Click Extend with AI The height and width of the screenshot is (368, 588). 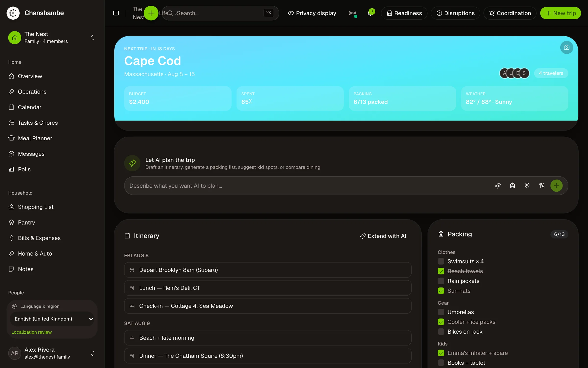383,236
